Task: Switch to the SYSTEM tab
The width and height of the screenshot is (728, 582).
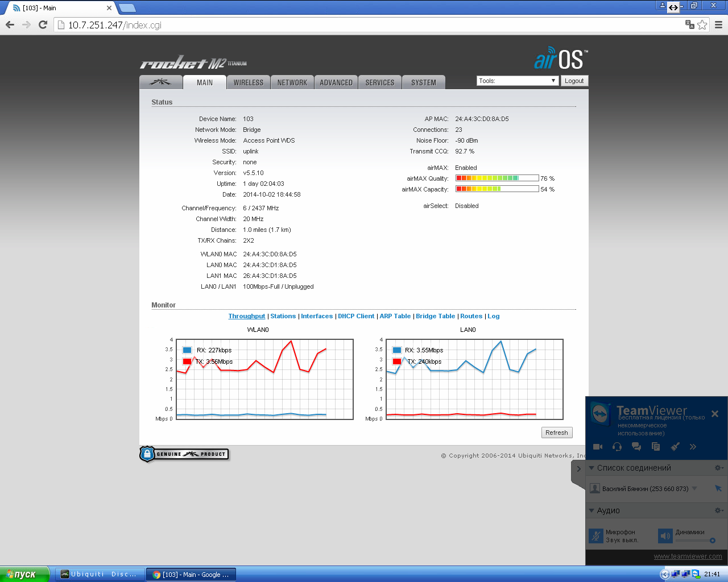Action: (424, 82)
